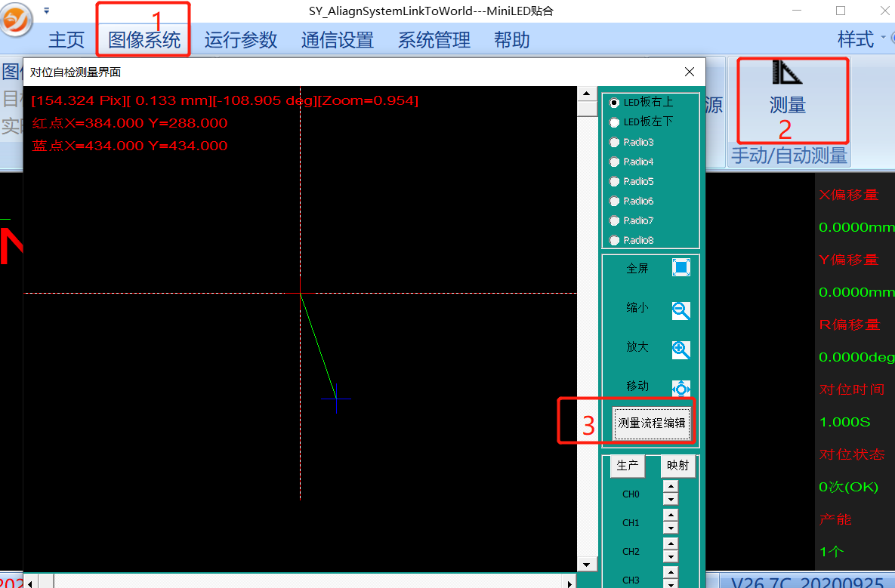The width and height of the screenshot is (895, 588).
Task: Open the quick access toolbar dropdown arrow
Action: click(x=47, y=11)
